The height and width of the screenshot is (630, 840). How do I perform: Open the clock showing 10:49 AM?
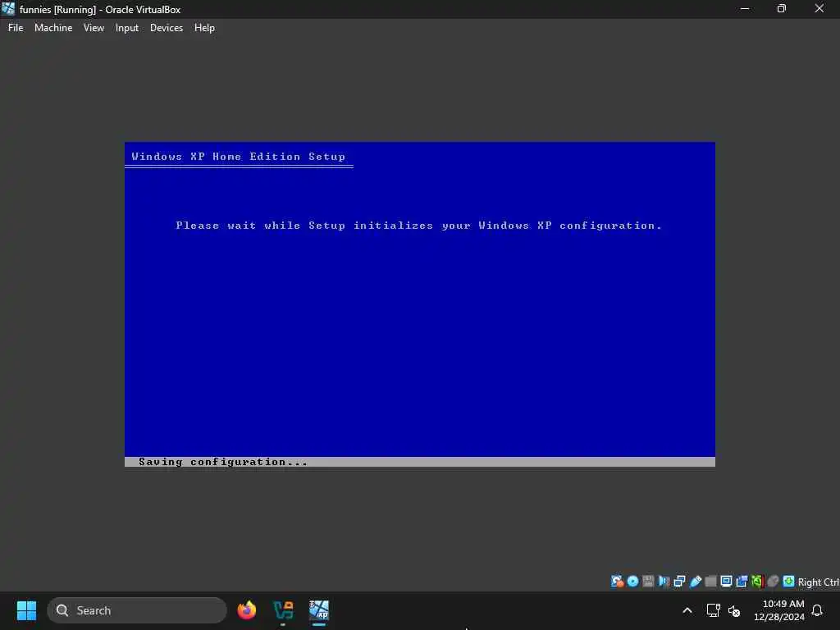pos(779,610)
